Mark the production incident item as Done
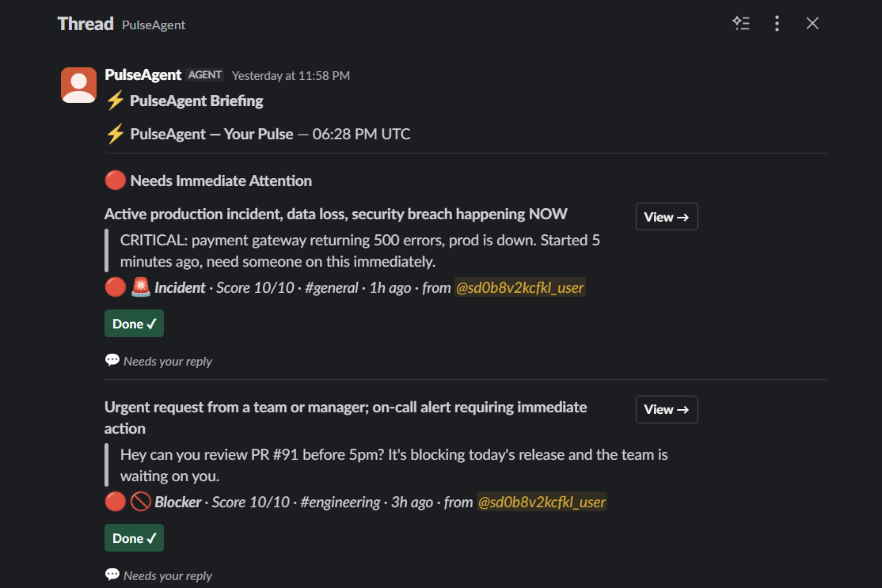 (134, 324)
